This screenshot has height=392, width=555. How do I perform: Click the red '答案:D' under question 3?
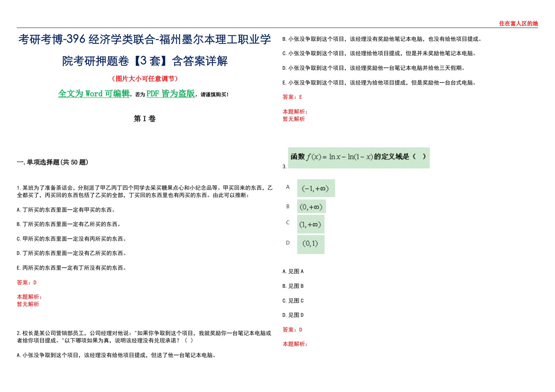(292, 330)
